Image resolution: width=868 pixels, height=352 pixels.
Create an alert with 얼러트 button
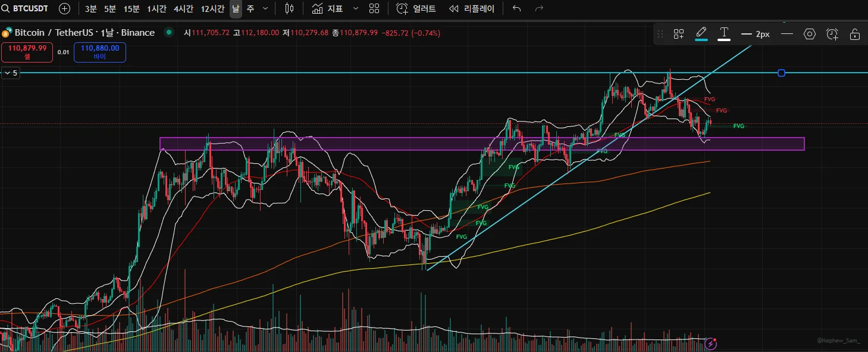pyautogui.click(x=416, y=9)
